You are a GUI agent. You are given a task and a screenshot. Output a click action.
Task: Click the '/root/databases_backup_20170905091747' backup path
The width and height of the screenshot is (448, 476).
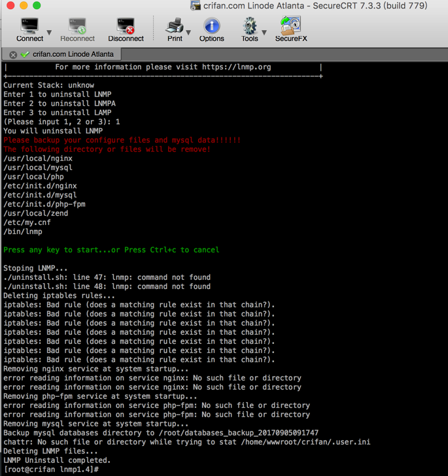click(x=239, y=433)
